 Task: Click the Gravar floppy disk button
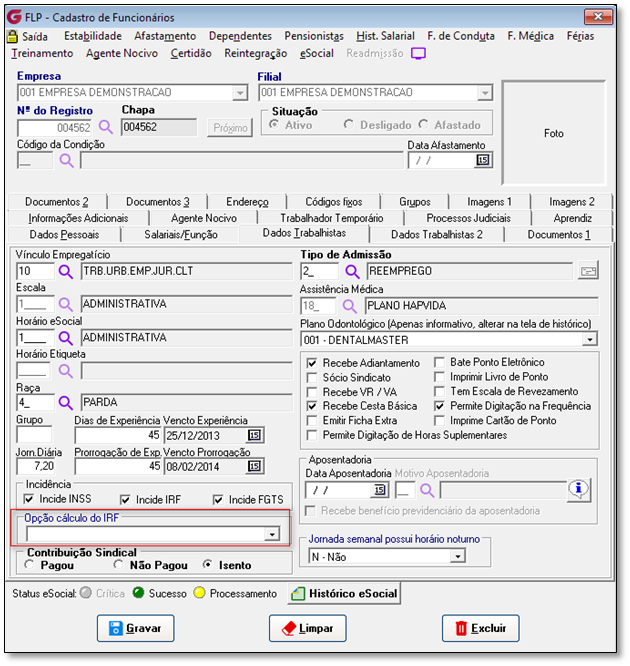[x=136, y=628]
